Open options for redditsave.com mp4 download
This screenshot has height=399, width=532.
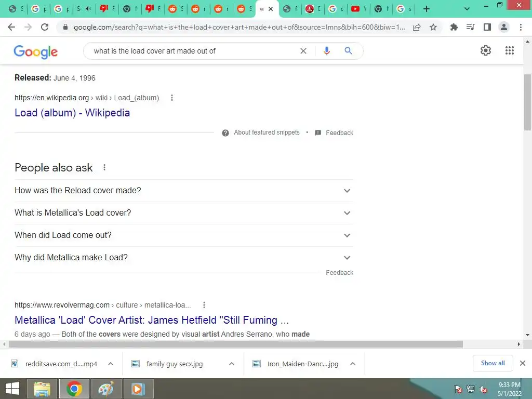pyautogui.click(x=111, y=364)
